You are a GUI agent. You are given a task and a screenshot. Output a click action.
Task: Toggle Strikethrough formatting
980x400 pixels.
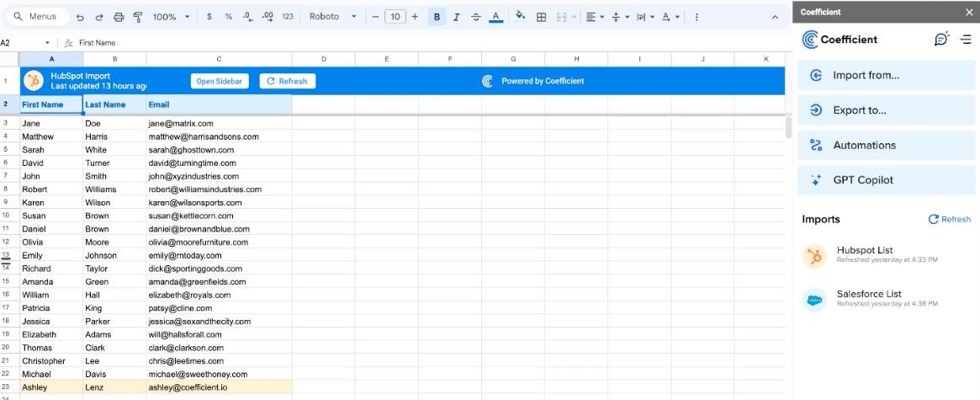(476, 17)
